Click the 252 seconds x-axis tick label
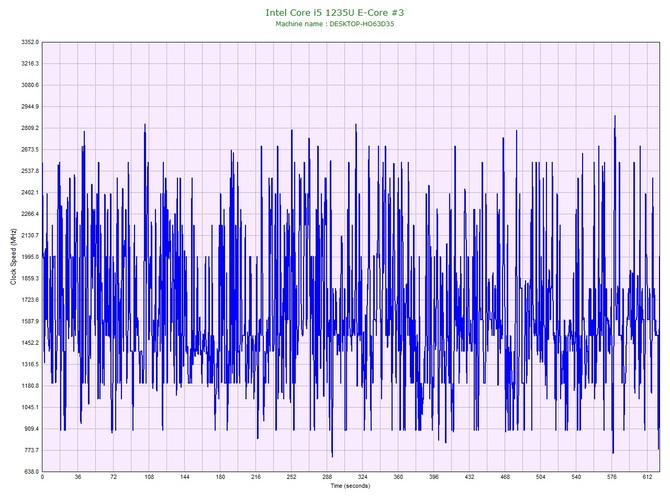Image resolution: width=670 pixels, height=503 pixels. point(291,477)
